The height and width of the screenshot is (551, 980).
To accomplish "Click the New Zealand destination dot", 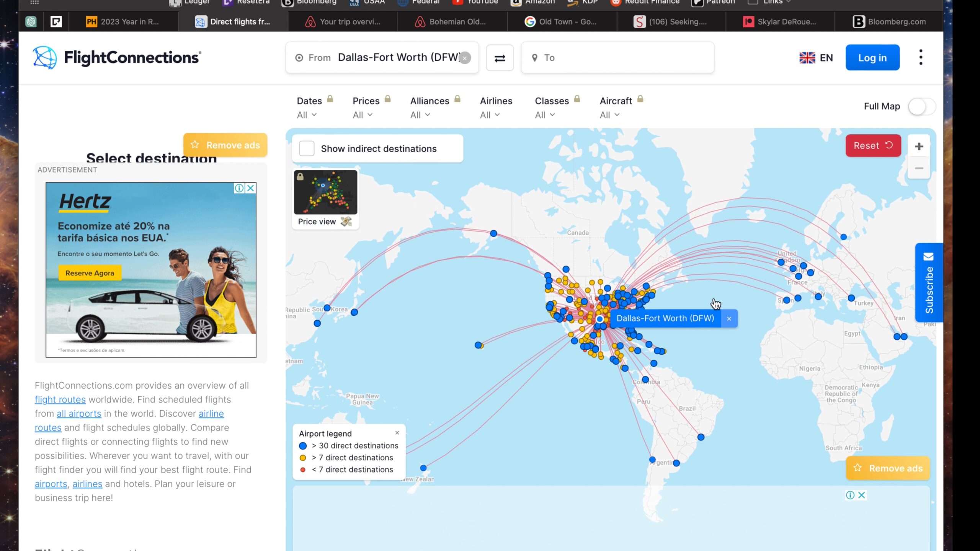I will [x=423, y=468].
